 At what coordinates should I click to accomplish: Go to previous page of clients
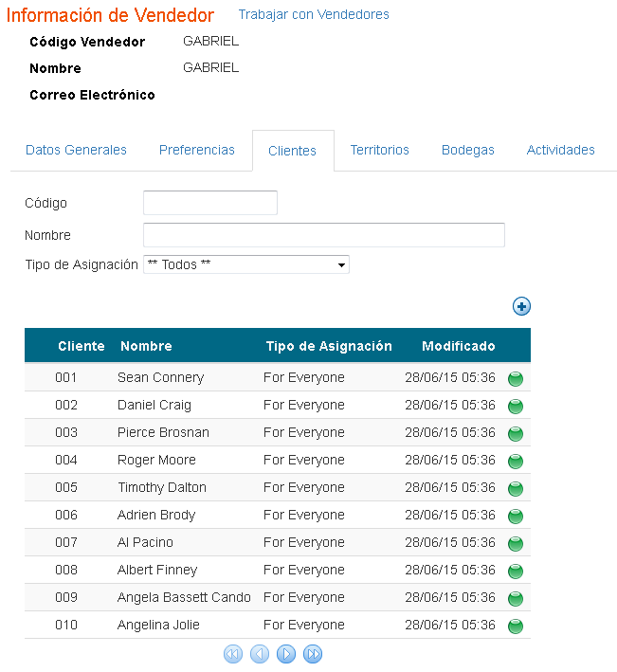[x=260, y=654]
